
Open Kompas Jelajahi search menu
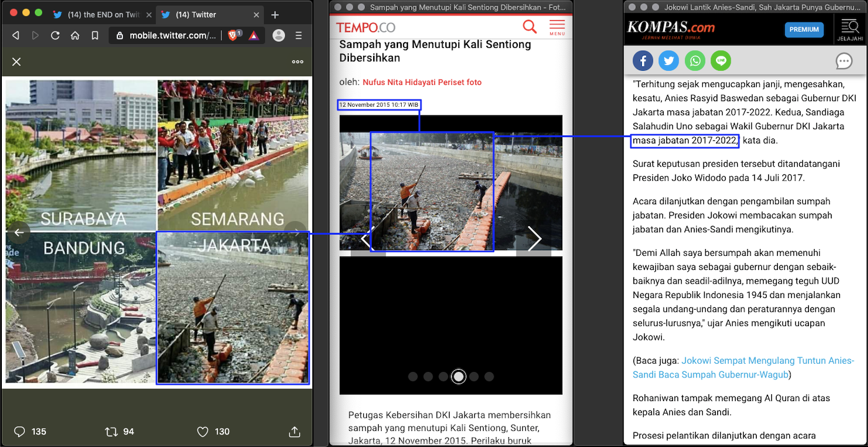click(850, 29)
